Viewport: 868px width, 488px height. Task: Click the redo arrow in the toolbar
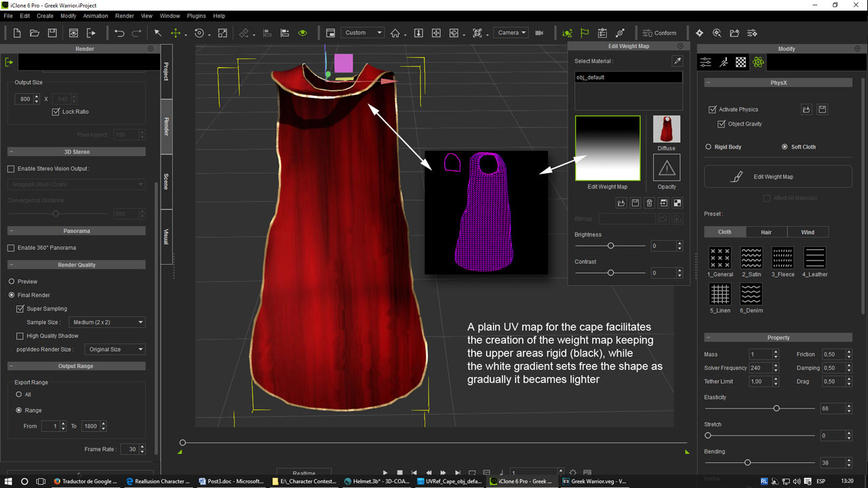[136, 33]
